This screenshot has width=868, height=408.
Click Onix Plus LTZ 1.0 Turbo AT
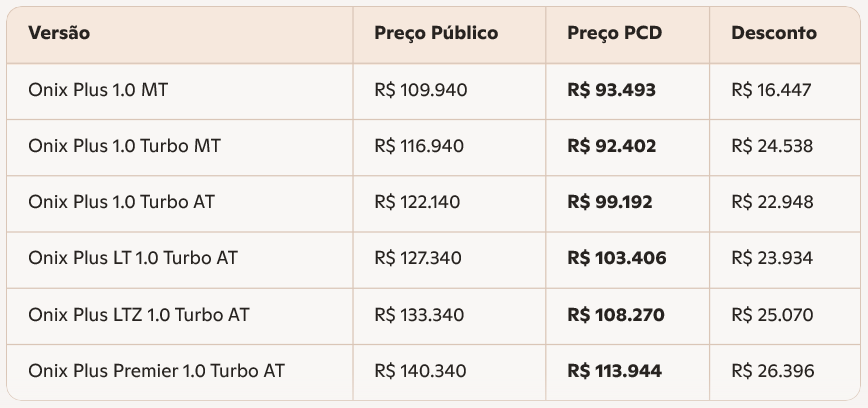click(139, 315)
